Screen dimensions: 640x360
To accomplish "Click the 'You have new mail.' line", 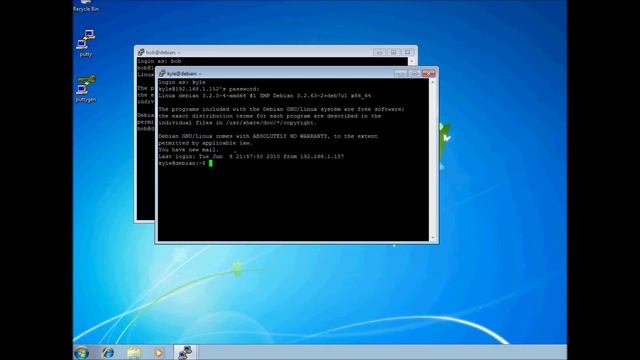I will pyautogui.click(x=189, y=150).
